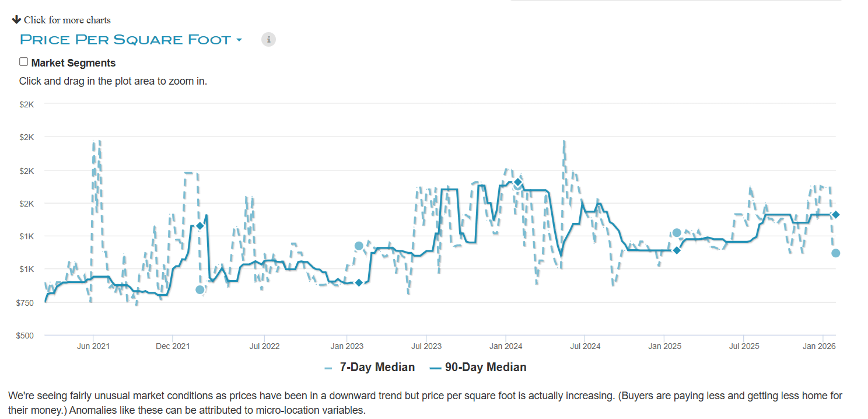Open the Price Per Square Foot dropdown
868x419 pixels.
pyautogui.click(x=125, y=40)
